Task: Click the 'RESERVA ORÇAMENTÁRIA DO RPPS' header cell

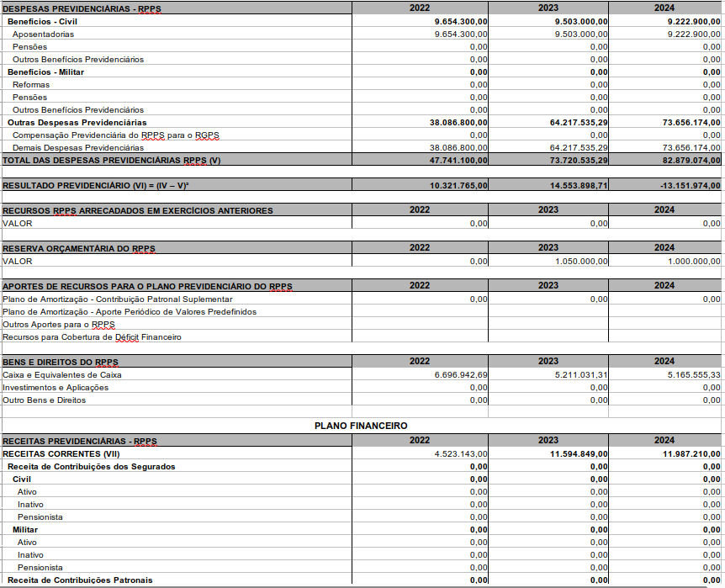Action: pos(79,248)
